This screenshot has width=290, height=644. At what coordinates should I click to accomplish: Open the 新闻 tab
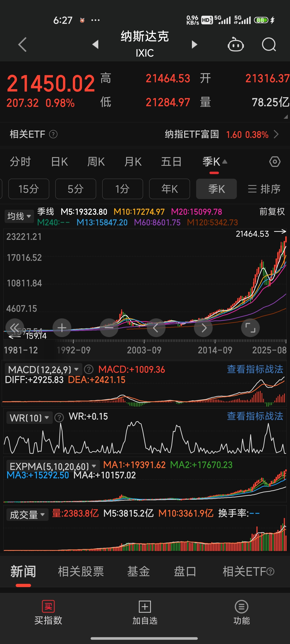[x=23, y=572]
